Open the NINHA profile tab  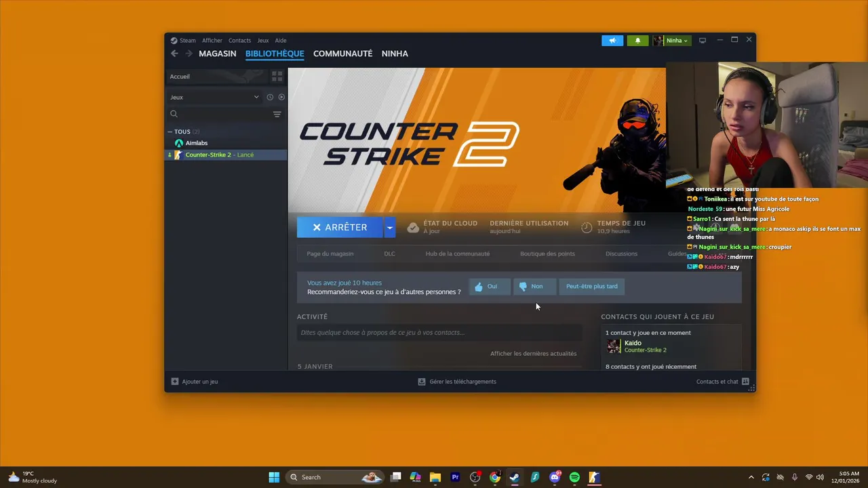pos(395,54)
